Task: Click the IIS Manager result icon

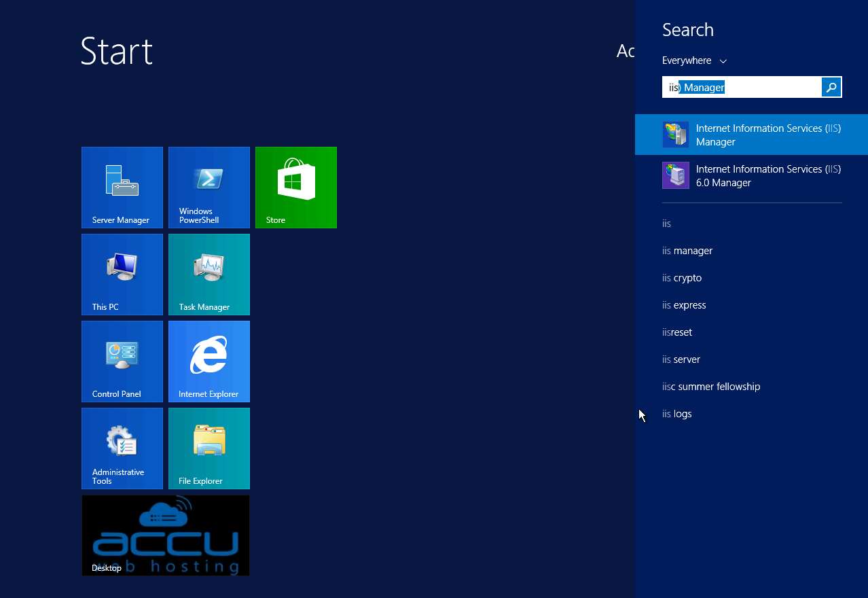Action: [676, 135]
